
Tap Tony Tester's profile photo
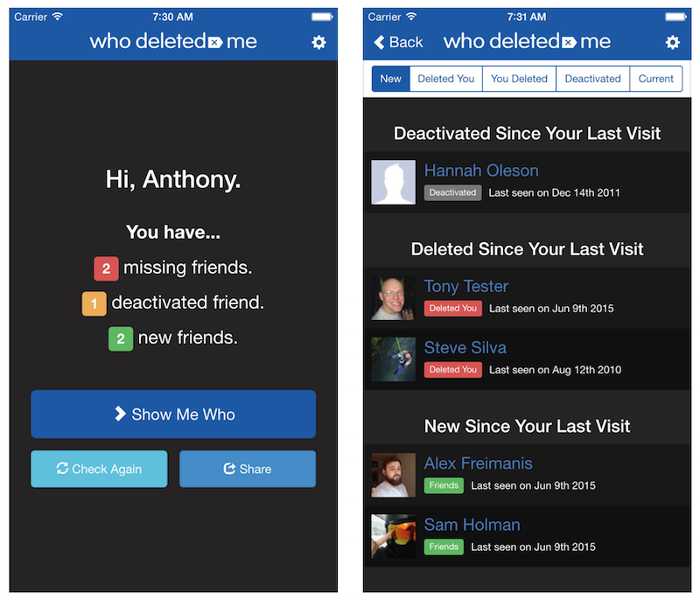click(x=393, y=298)
